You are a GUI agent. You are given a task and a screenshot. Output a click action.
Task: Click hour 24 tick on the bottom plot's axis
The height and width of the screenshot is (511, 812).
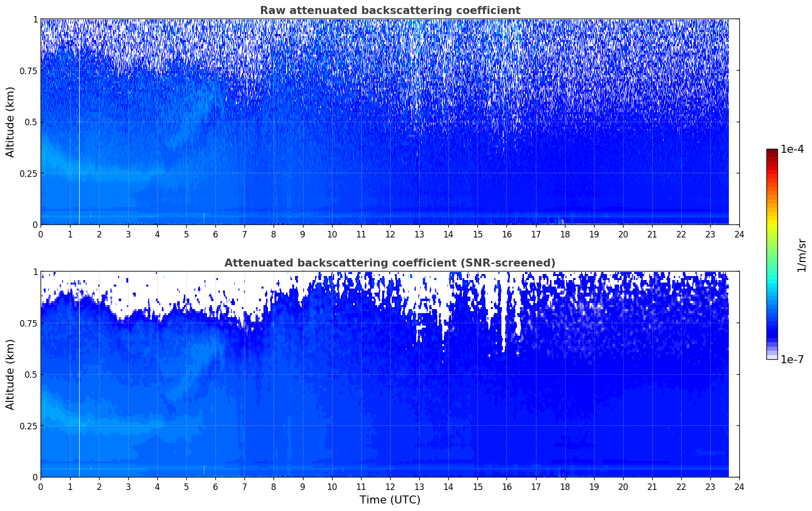point(739,486)
